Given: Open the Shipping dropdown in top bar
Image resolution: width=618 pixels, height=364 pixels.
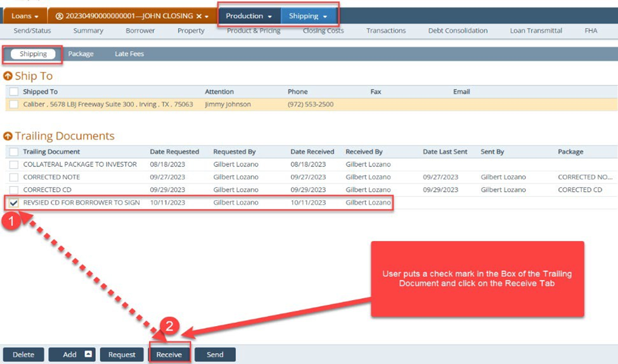Looking at the screenshot, I should coord(308,16).
